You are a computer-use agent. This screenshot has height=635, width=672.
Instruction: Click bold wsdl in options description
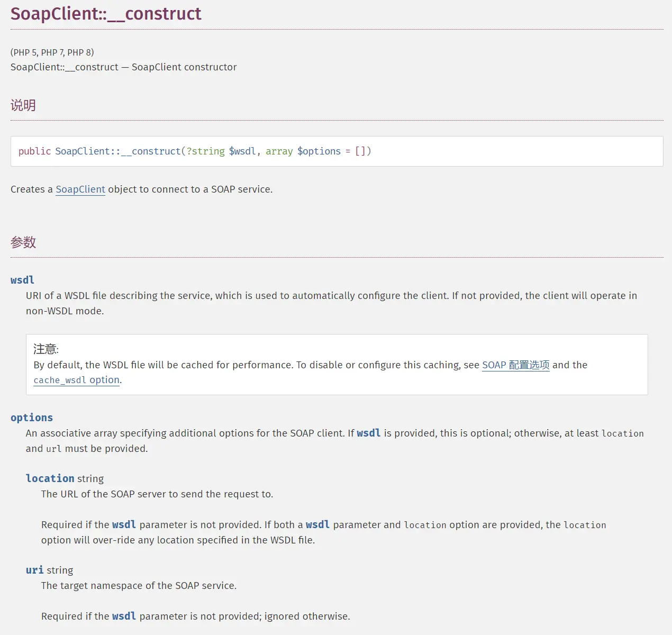pos(368,433)
